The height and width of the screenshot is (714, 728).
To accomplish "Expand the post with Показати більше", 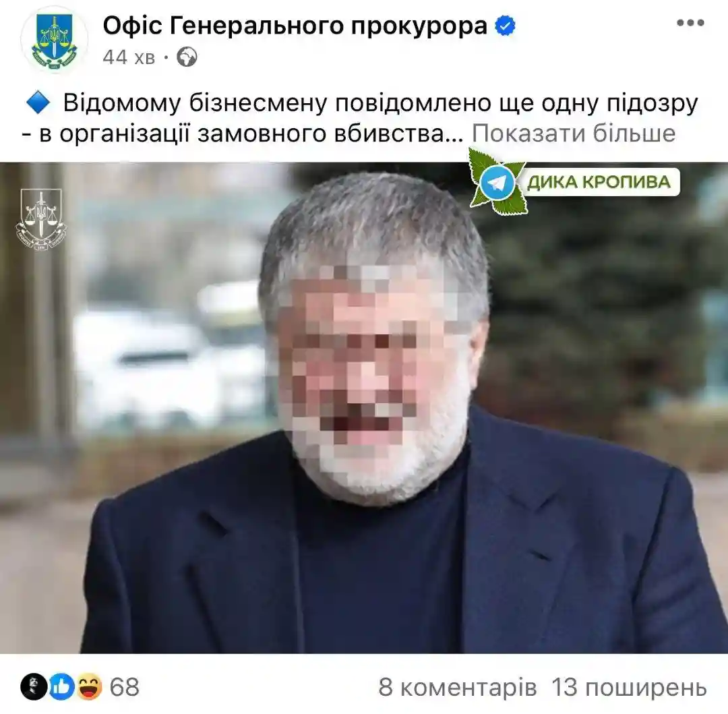I will point(574,133).
